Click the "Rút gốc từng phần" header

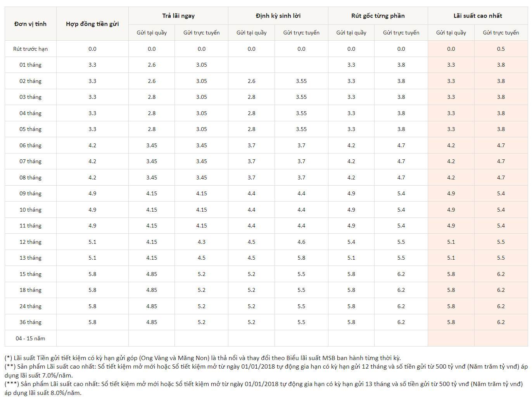378,16
